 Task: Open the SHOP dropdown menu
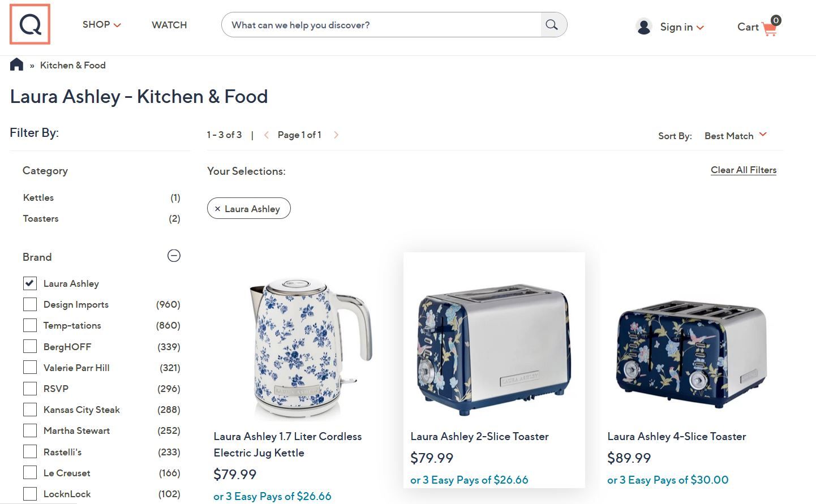pyautogui.click(x=101, y=24)
